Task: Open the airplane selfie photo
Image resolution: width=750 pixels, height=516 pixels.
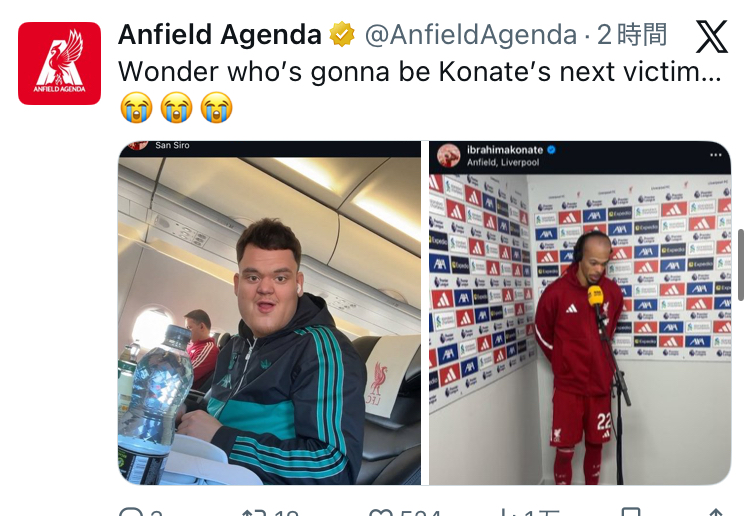Action: 269,313
